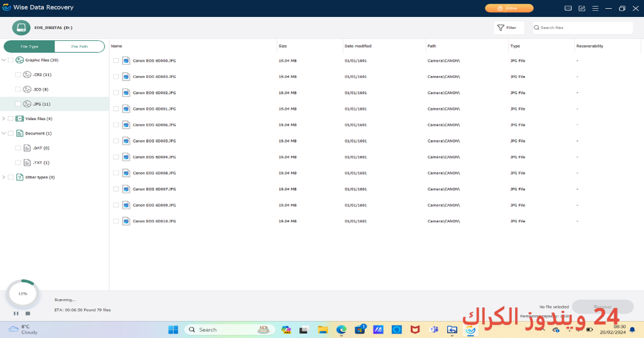The image size is (644, 338).
Task: Select file name Canon EOS 6D007.JPG
Action: coord(154,189)
